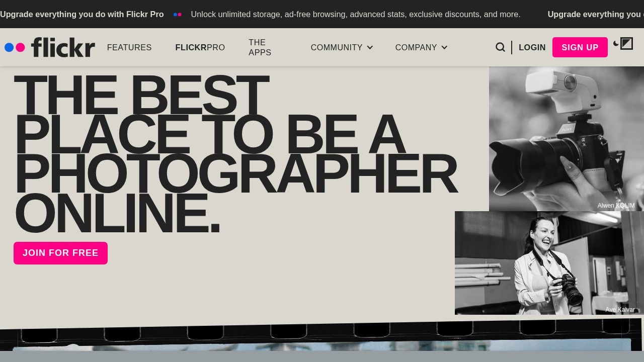Click the Alwen KQLIM photo credit
This screenshot has height=362, width=644.
[616, 206]
